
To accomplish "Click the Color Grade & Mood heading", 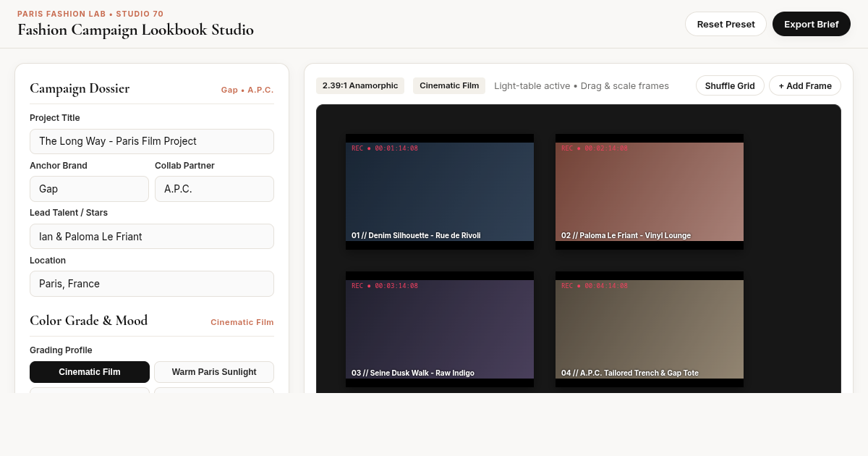I will (88, 321).
